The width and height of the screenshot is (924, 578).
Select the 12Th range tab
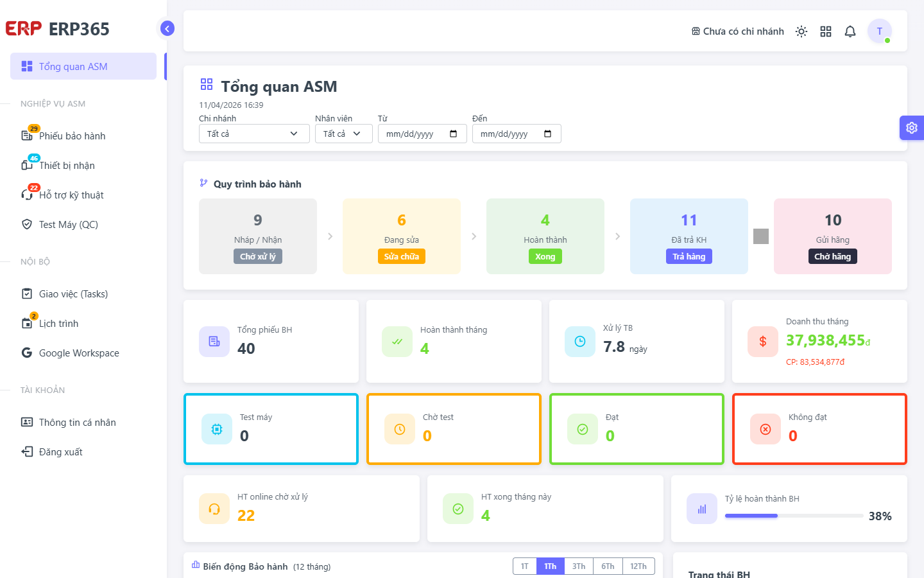coord(638,566)
